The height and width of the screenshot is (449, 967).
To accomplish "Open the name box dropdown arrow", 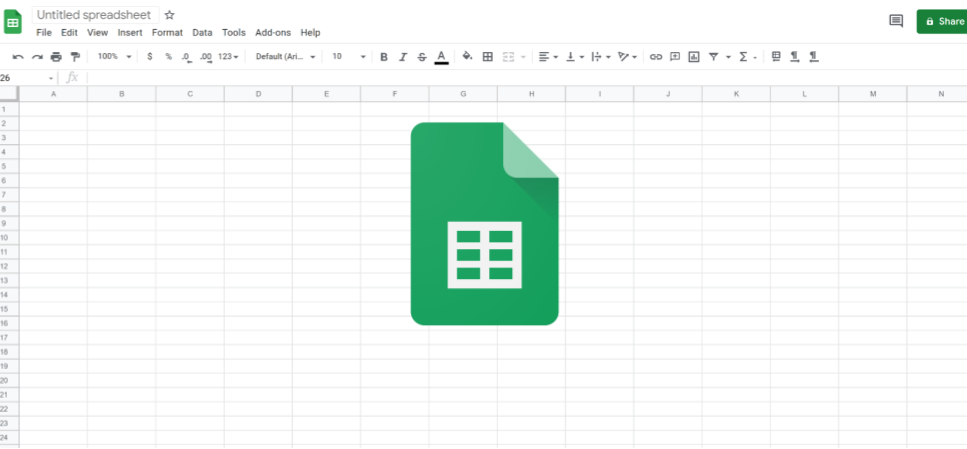I will 51,78.
